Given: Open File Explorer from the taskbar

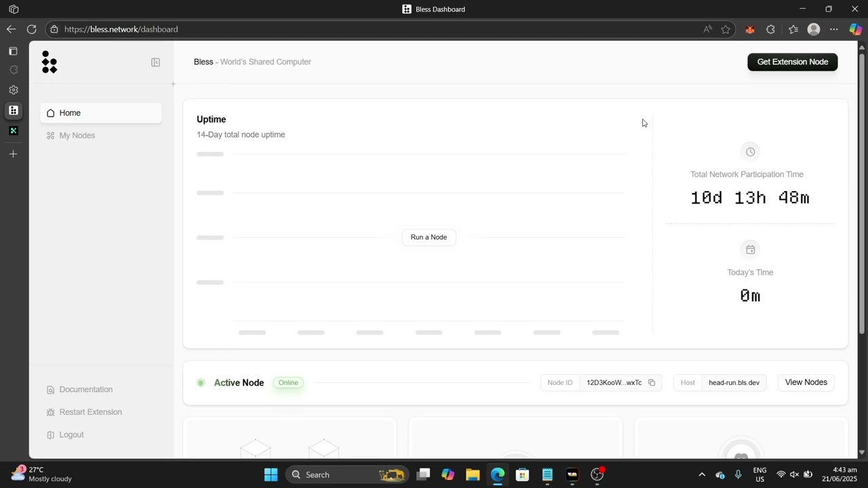Looking at the screenshot, I should tap(473, 474).
